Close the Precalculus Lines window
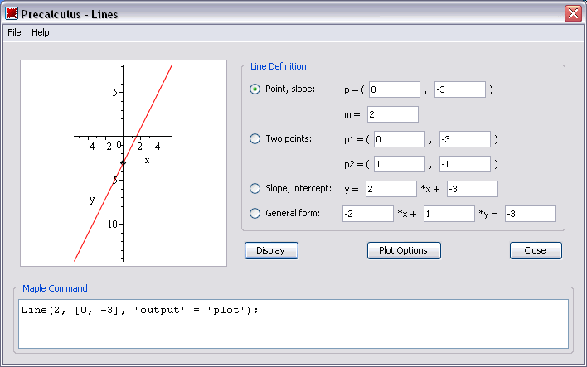Image resolution: width=587 pixels, height=367 pixels. [x=573, y=14]
